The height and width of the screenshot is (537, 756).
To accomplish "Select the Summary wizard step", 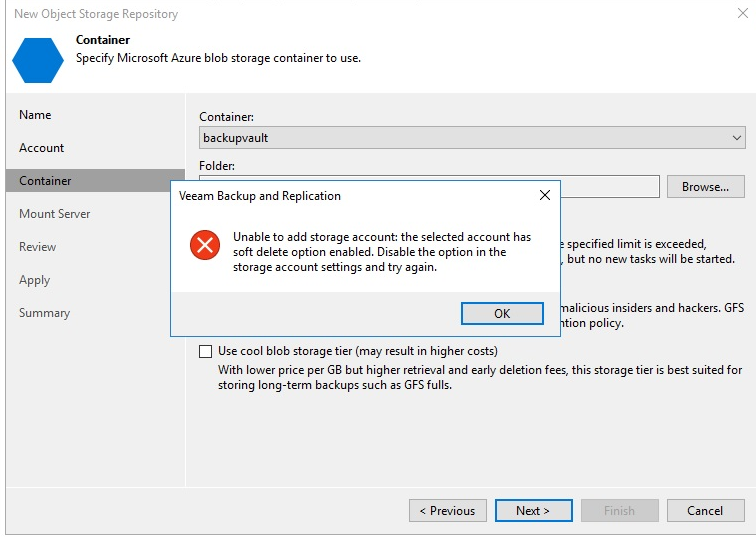I will point(44,313).
